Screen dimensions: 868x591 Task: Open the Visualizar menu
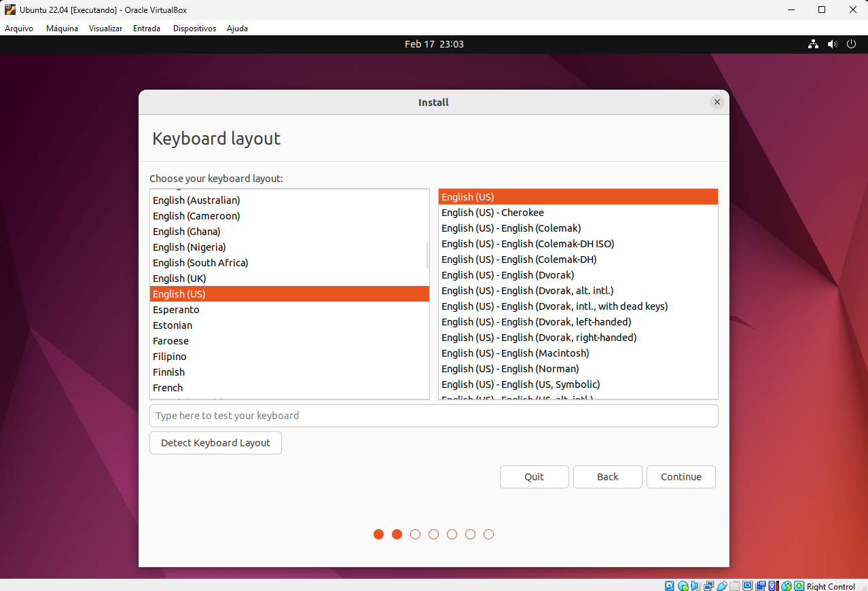105,29
